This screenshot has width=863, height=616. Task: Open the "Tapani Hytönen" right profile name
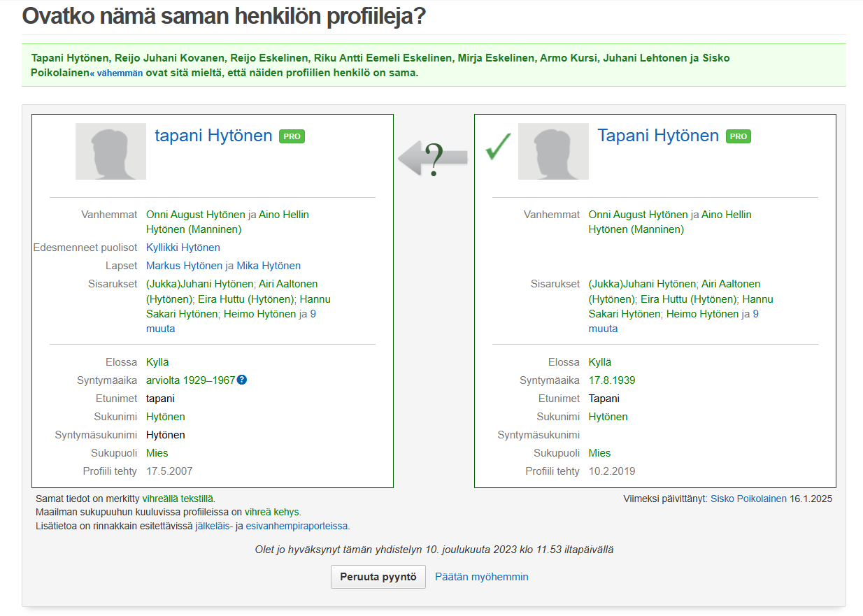[657, 136]
